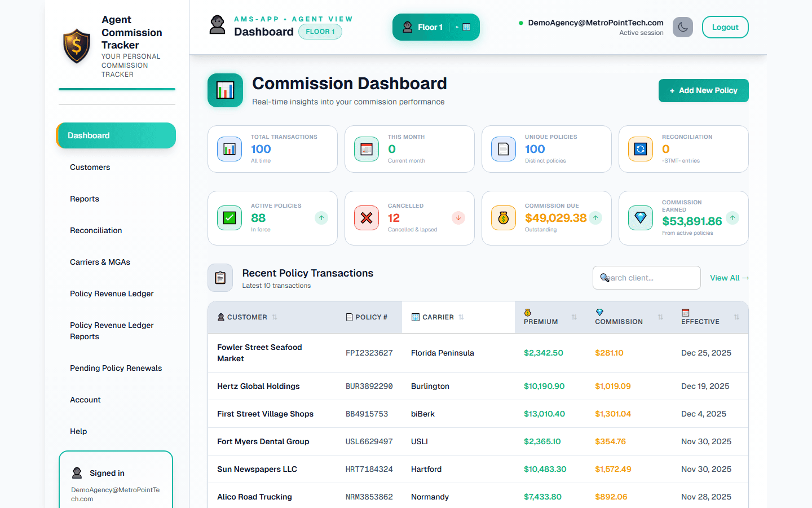Click the Reconciliation refresh icon
The width and height of the screenshot is (812, 508).
click(640, 148)
